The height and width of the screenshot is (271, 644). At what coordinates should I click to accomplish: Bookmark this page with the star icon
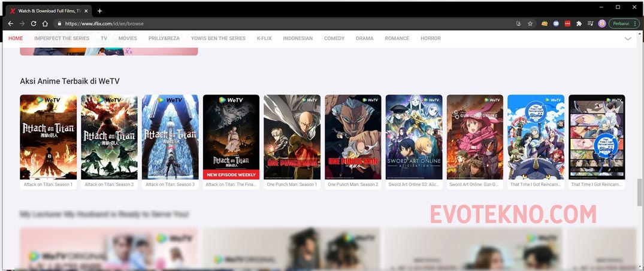[x=530, y=24]
